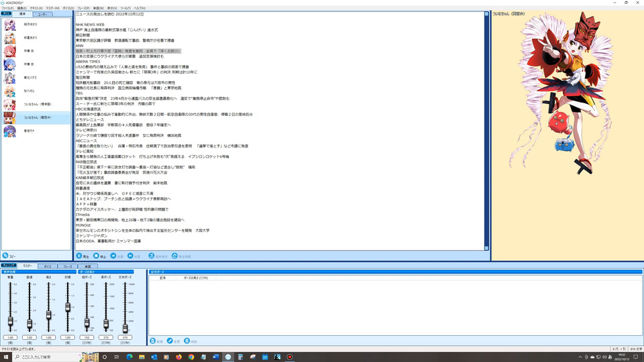Click the 文末ポーズ slider handle
Viewport: 644px width, 362px height.
click(x=125, y=328)
